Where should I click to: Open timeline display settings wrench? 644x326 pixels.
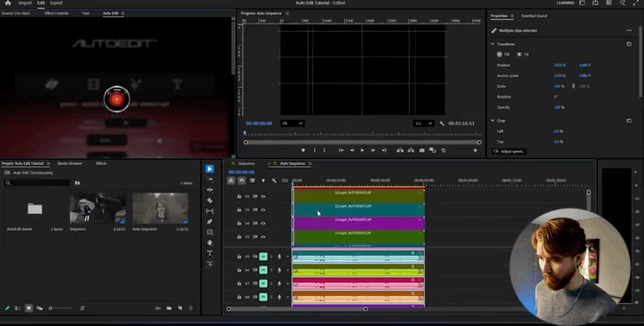click(x=274, y=180)
